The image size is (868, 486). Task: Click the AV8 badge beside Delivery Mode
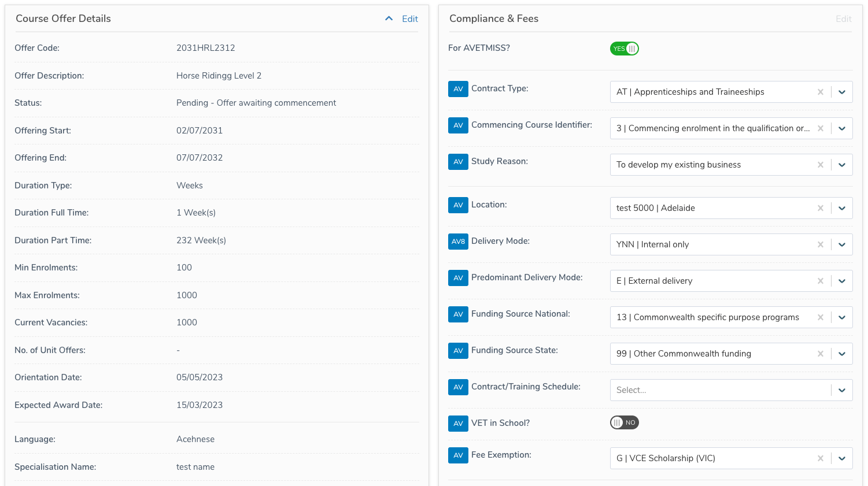pos(458,242)
